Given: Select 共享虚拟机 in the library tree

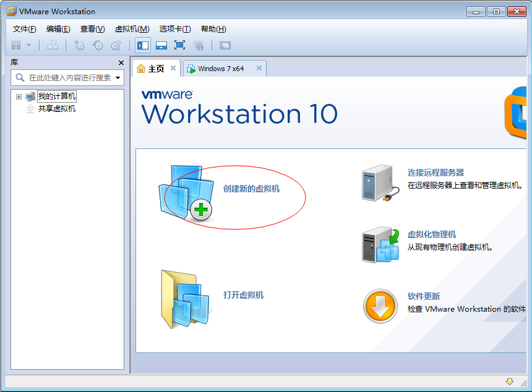Looking at the screenshot, I should point(57,109).
